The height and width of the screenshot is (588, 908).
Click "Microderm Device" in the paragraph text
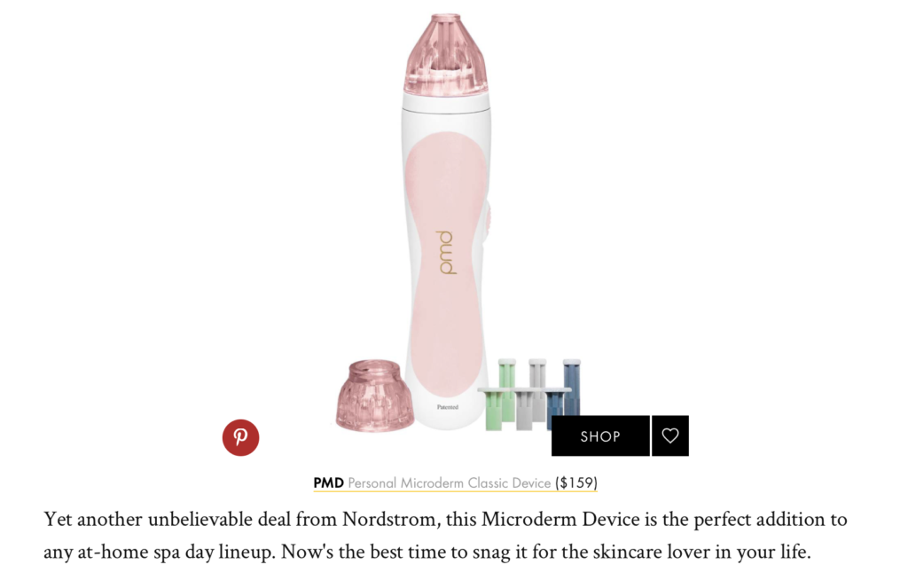pos(560,519)
